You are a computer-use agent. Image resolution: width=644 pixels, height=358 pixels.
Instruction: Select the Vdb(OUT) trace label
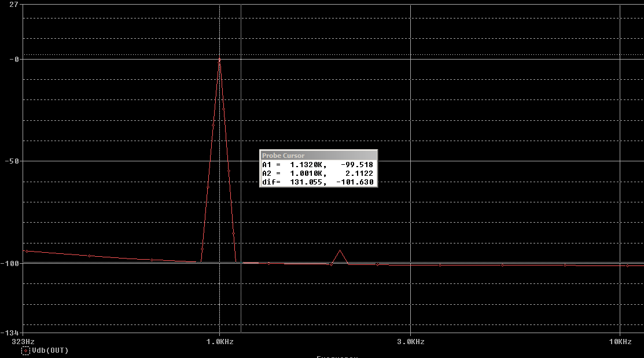click(50, 350)
